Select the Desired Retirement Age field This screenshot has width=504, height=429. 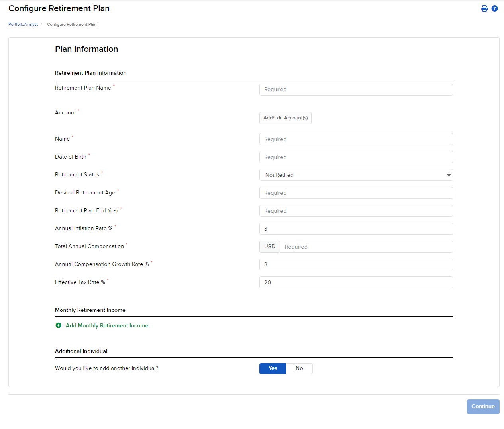coord(356,192)
